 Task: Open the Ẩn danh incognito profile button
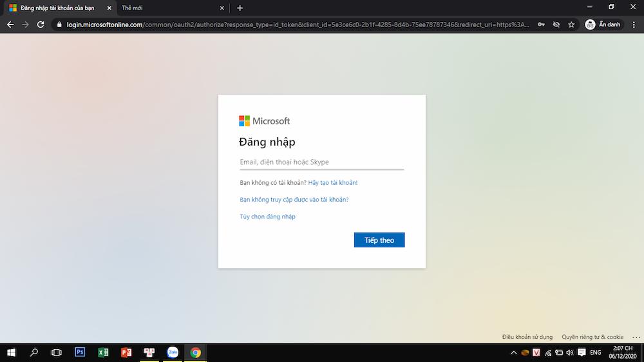(x=603, y=24)
